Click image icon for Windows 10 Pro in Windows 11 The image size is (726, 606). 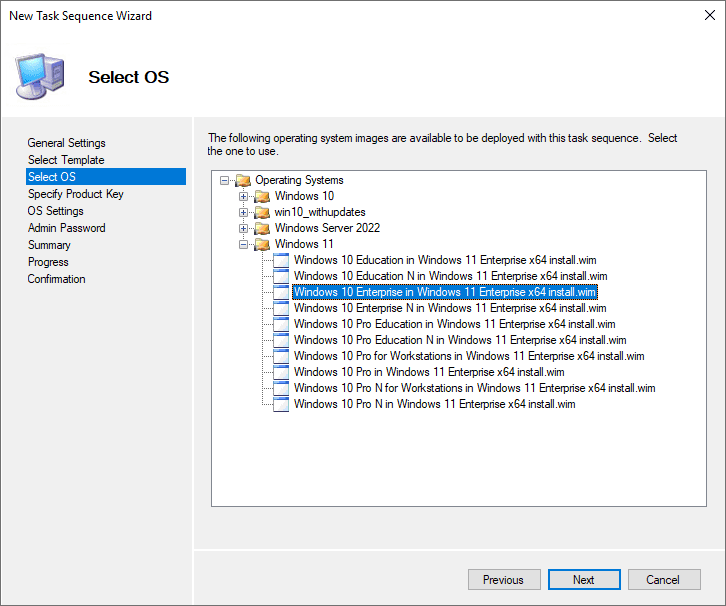coord(281,372)
